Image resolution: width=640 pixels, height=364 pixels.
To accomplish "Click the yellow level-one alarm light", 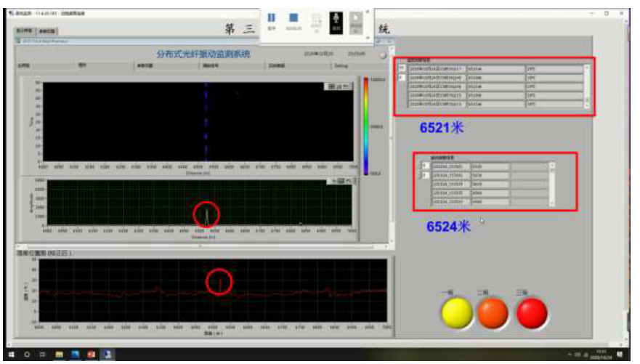I will click(x=457, y=313).
